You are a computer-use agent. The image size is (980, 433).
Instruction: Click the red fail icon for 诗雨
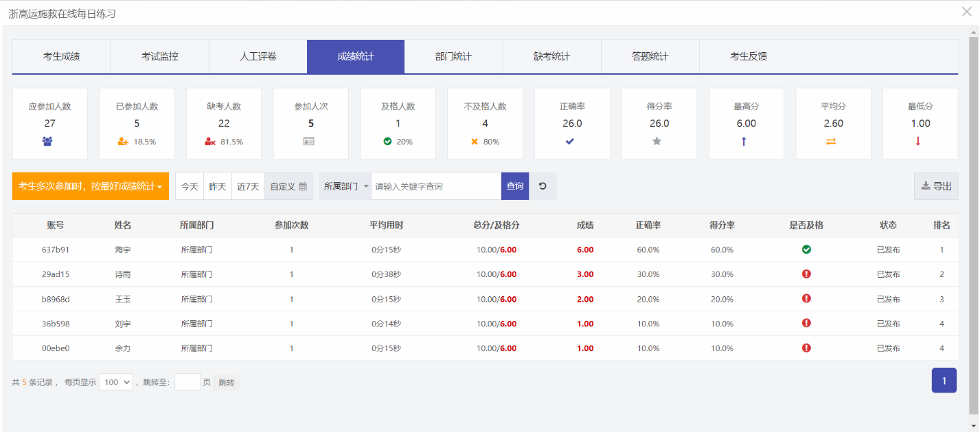click(x=806, y=274)
